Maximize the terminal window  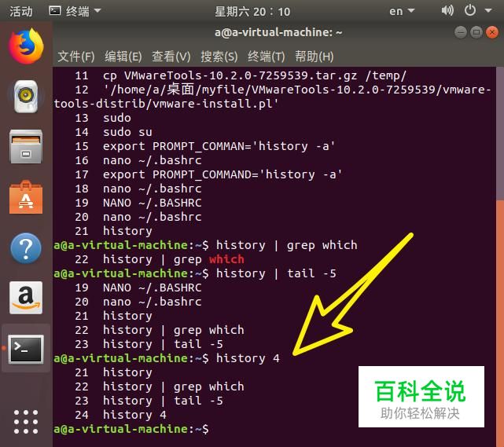(476, 32)
